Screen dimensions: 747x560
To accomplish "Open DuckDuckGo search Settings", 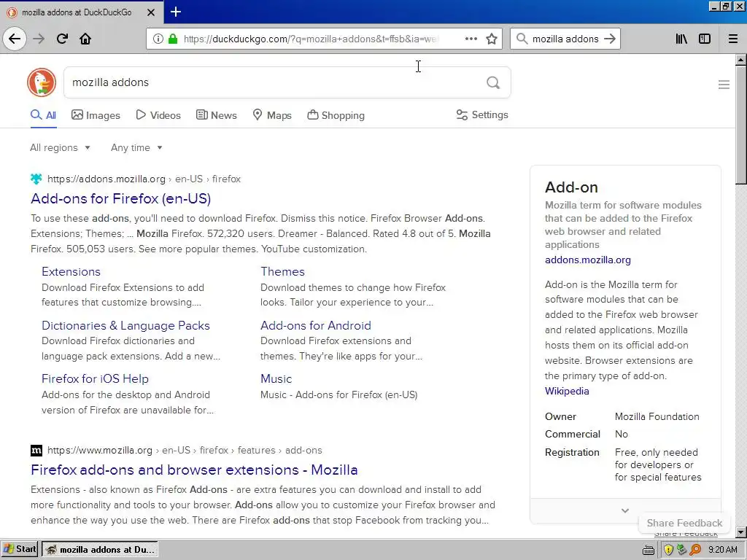I will pos(482,114).
